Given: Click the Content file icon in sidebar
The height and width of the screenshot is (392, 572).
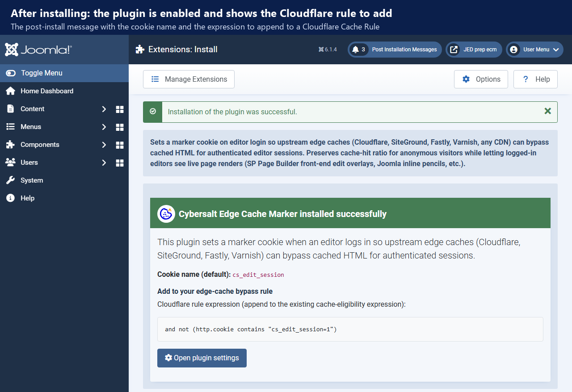Looking at the screenshot, I should [x=10, y=109].
